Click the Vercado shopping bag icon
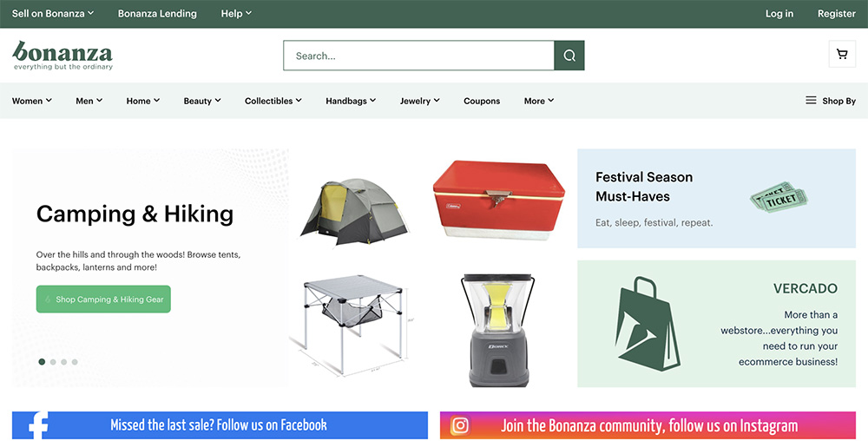 (649, 324)
